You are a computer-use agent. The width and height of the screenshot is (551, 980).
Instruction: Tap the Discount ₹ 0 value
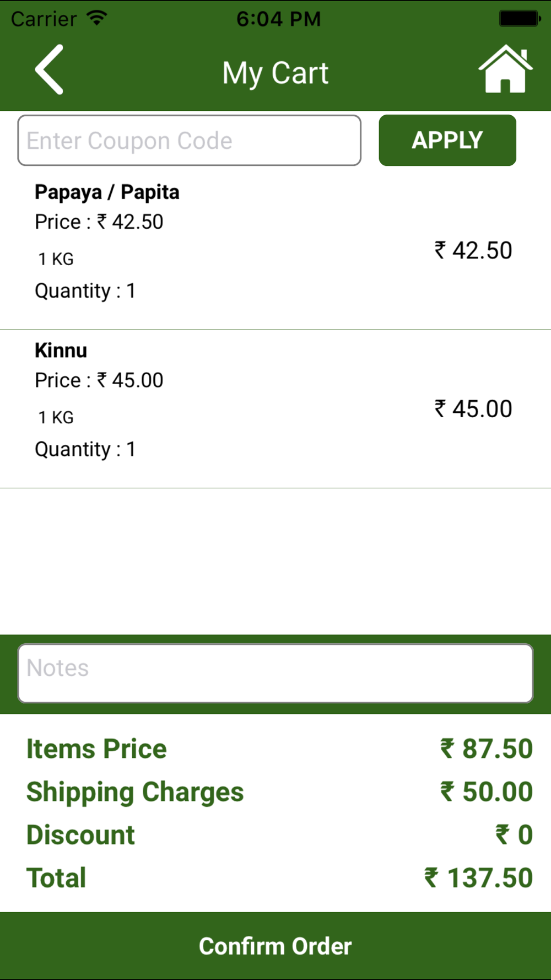click(514, 835)
